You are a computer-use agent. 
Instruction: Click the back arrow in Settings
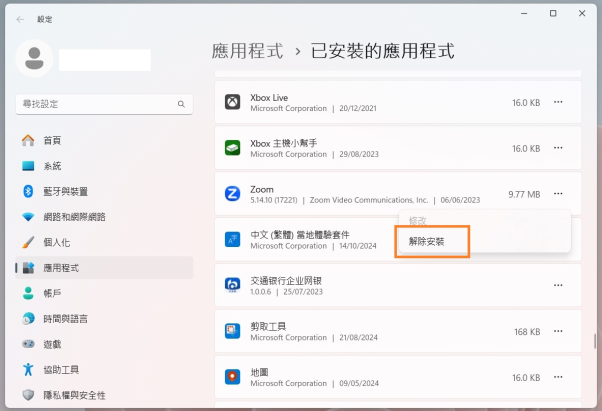pos(20,19)
